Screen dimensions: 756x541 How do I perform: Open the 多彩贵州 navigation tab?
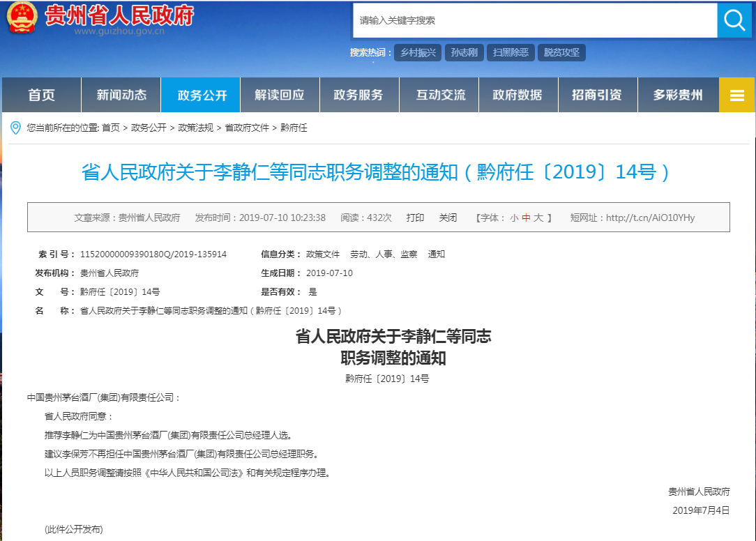(677, 96)
